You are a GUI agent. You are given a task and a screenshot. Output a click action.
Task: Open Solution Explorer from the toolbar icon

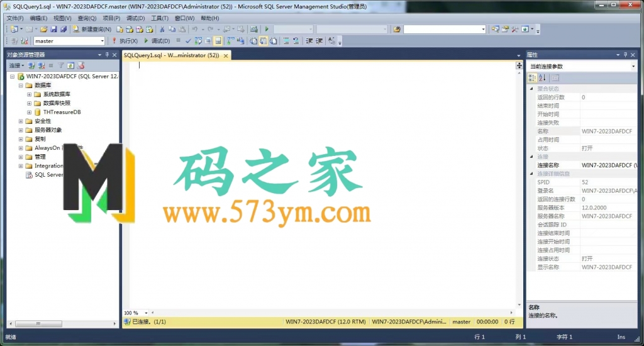coord(496,29)
